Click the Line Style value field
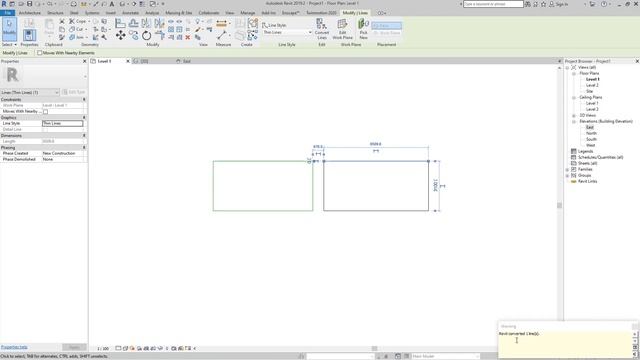Image resolution: width=640 pixels, height=360 pixels. click(x=62, y=123)
